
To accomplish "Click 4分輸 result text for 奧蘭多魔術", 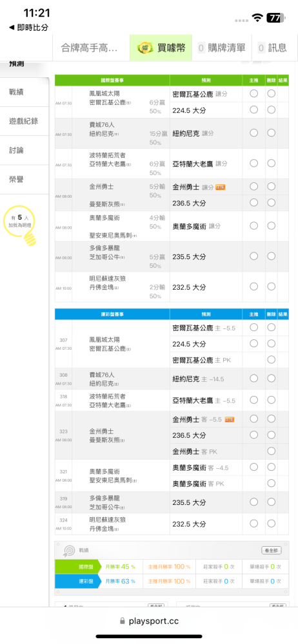I will [157, 218].
